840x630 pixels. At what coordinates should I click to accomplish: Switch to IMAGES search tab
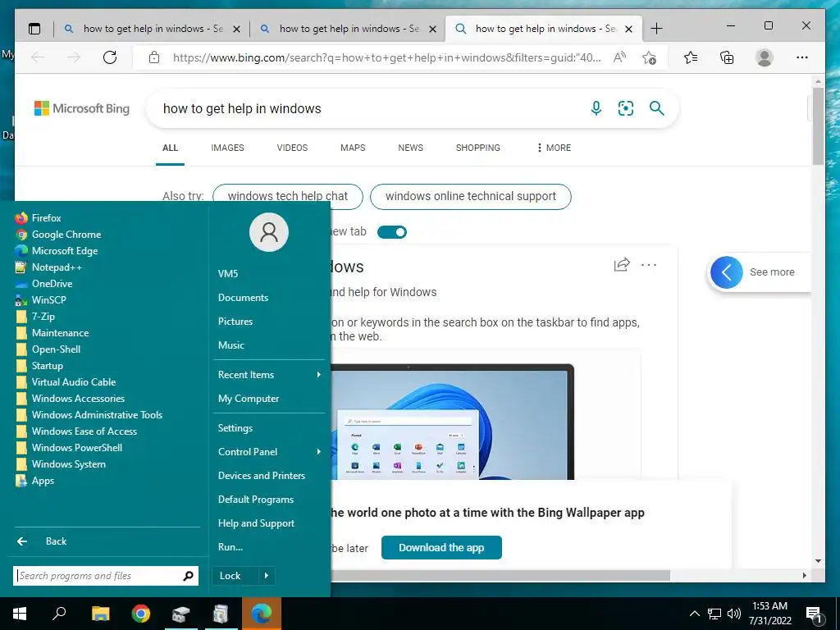tap(228, 148)
